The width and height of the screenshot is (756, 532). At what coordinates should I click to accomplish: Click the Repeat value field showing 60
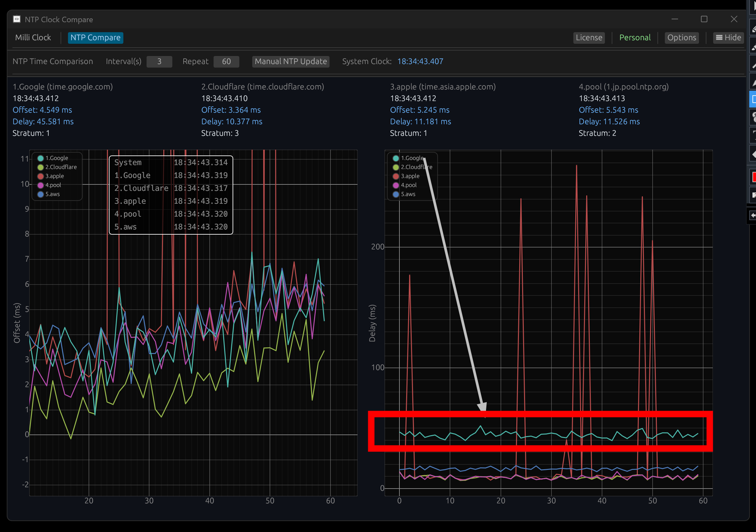(226, 61)
